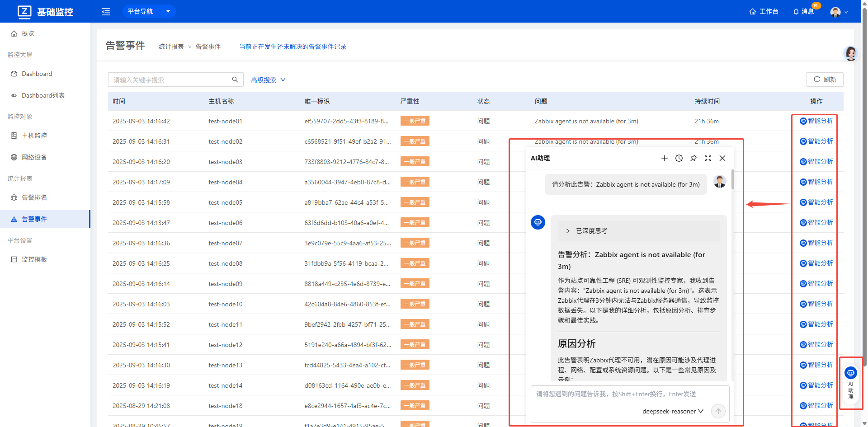The width and height of the screenshot is (868, 427).
Task: Click floating assistant avatar at top right
Action: coord(851,53)
